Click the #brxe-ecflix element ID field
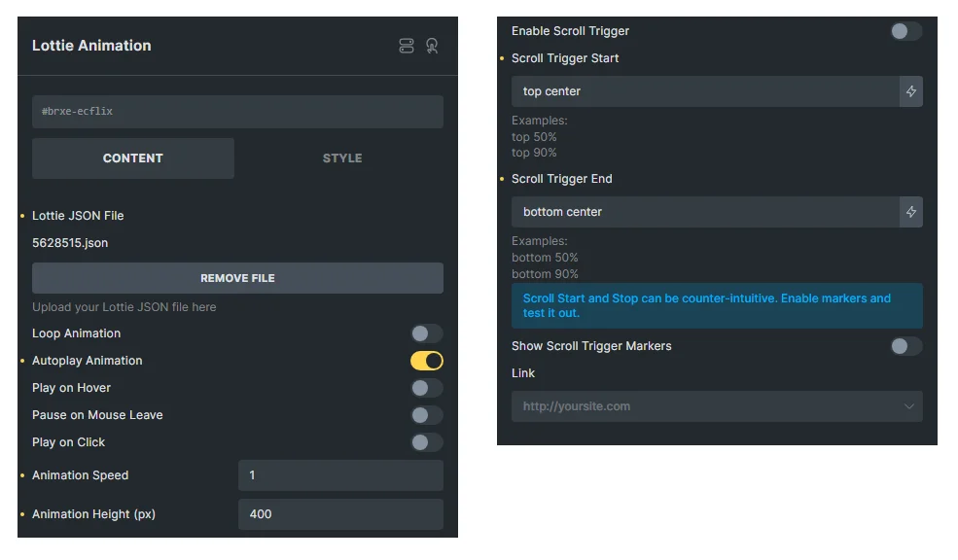The image size is (958, 560). pyautogui.click(x=237, y=112)
